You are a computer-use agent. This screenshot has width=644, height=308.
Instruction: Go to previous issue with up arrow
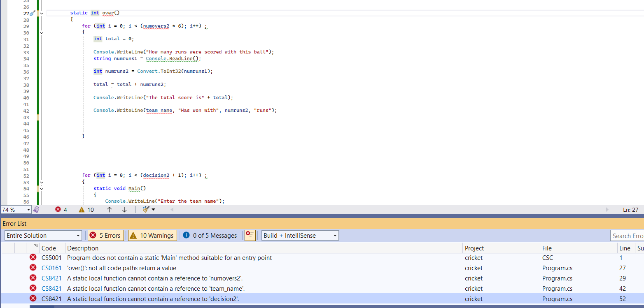[110, 210]
